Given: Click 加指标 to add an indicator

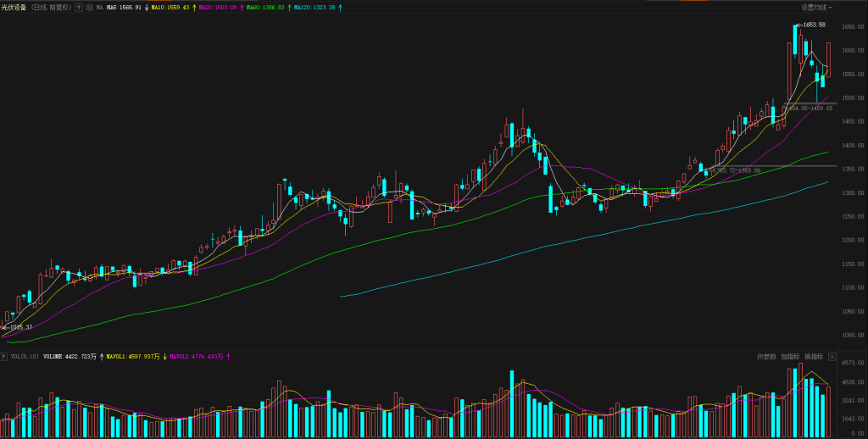Looking at the screenshot, I should [790, 357].
